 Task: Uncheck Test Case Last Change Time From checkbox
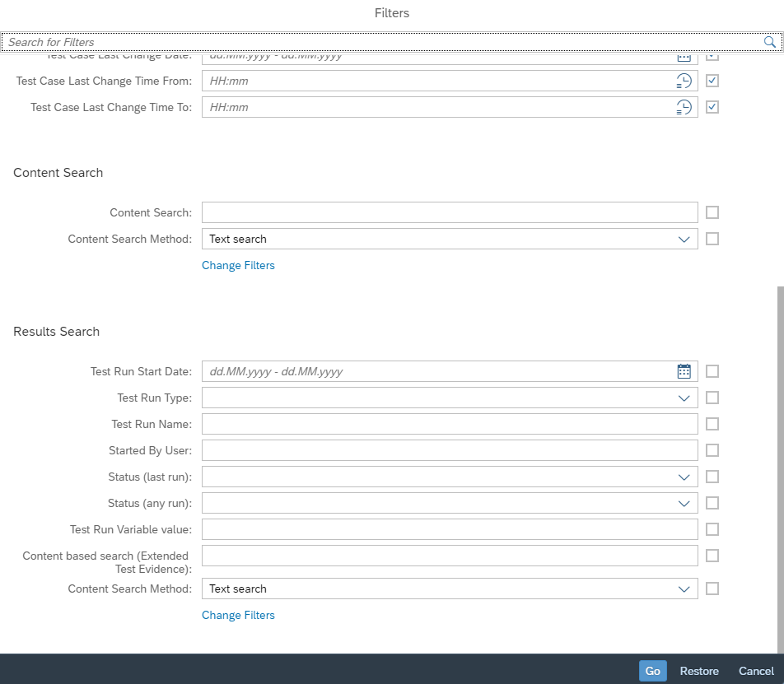[x=712, y=81]
